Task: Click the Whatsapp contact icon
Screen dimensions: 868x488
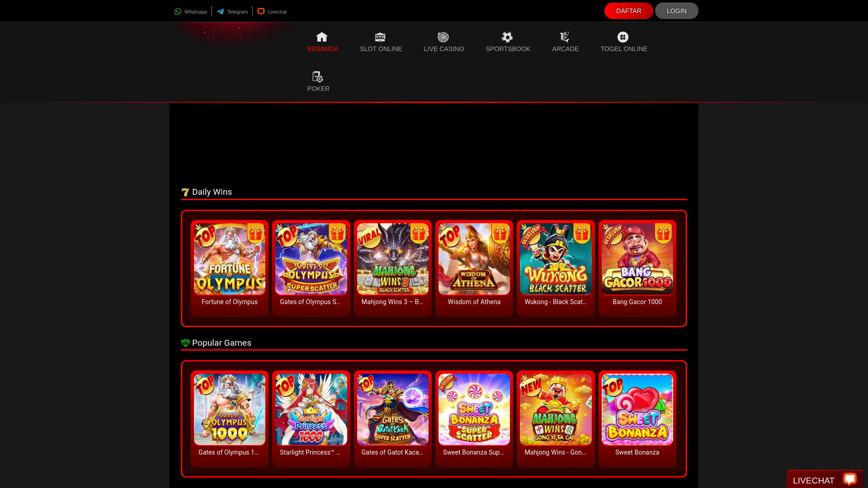Action: pyautogui.click(x=178, y=12)
